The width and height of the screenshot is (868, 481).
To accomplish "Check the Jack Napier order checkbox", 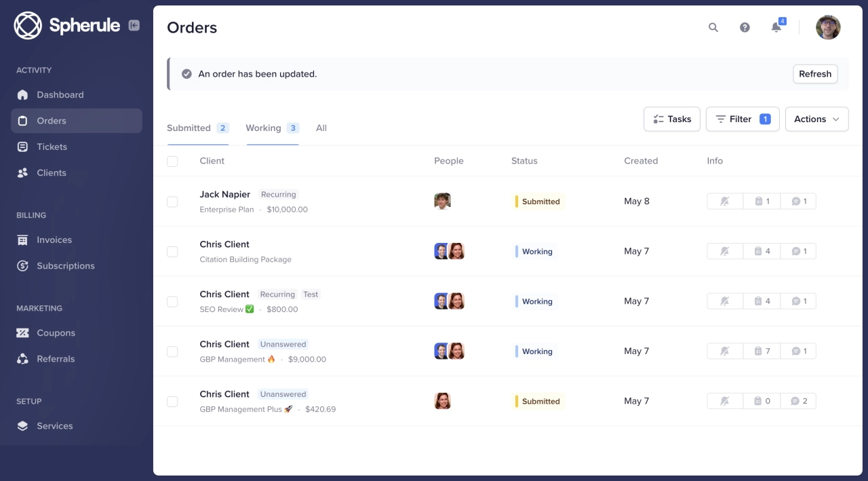I will click(172, 201).
